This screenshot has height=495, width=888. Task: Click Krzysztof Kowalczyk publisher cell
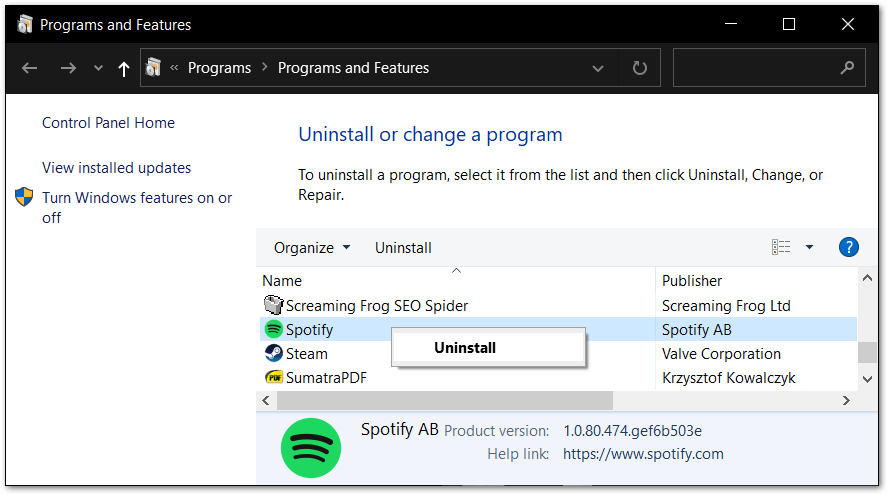coord(728,378)
